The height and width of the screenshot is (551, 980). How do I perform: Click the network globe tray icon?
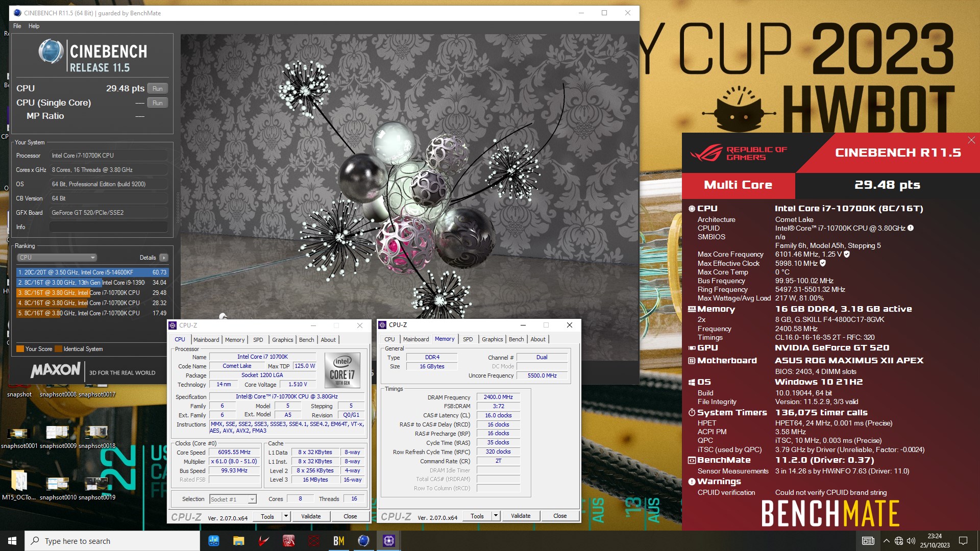(x=899, y=541)
